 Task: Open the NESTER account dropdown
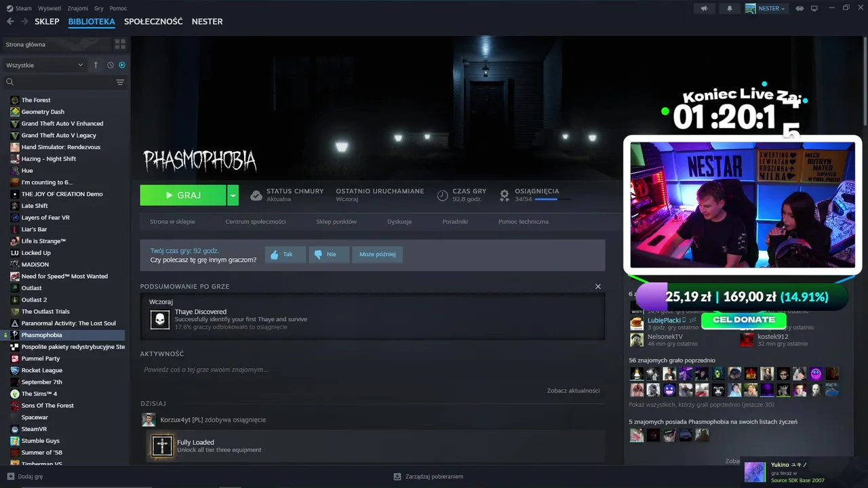pos(766,8)
